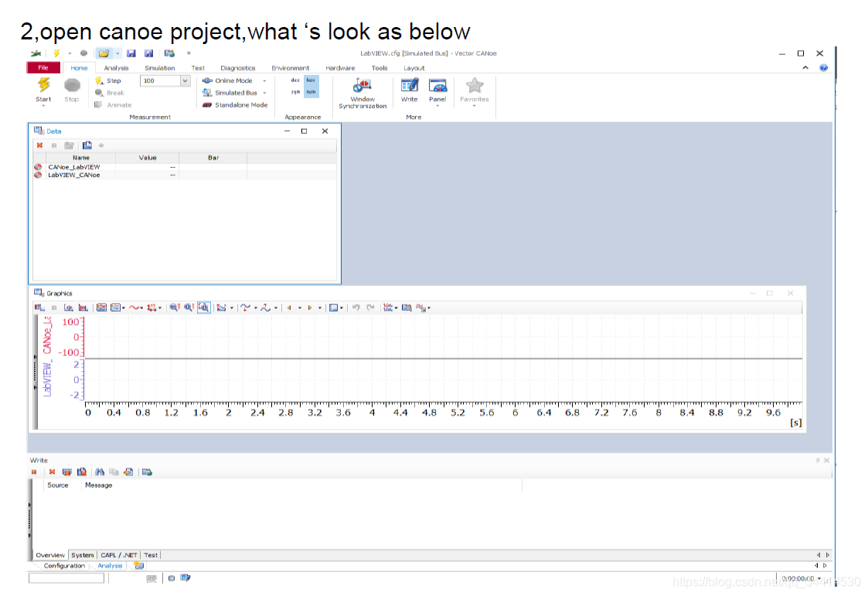Screen dimensions: 868x596
Task: Switch to the Analysis ribbon tab
Action: tap(116, 68)
